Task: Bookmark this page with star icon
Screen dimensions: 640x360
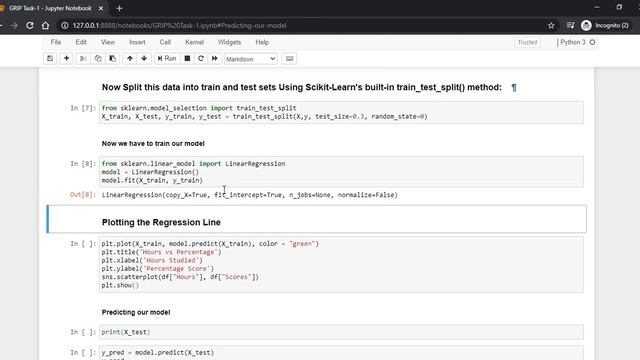Action: click(x=551, y=25)
